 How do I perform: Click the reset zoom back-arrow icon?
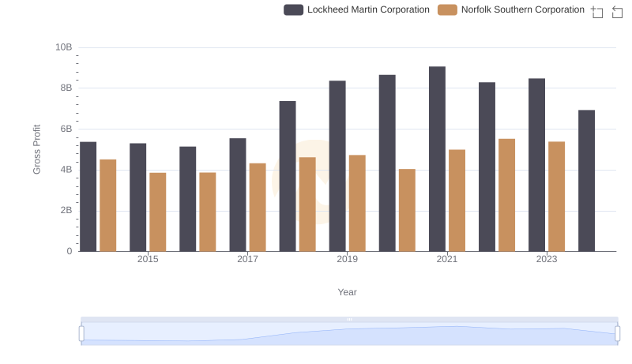click(616, 12)
